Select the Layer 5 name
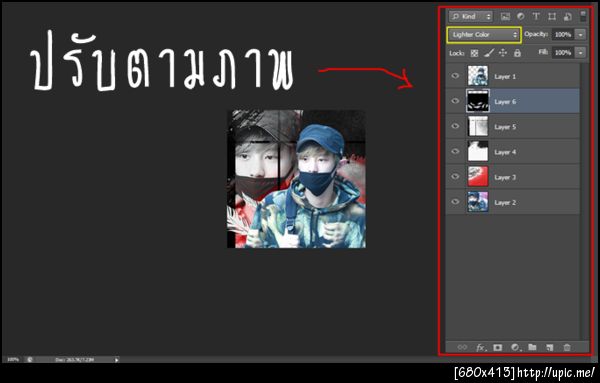 coord(505,127)
